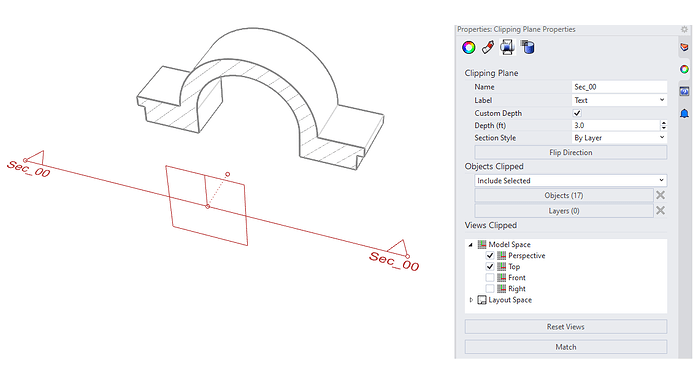The width and height of the screenshot is (700, 381).
Task: Clear clipped objects with X beside Objects
Action: click(x=660, y=195)
